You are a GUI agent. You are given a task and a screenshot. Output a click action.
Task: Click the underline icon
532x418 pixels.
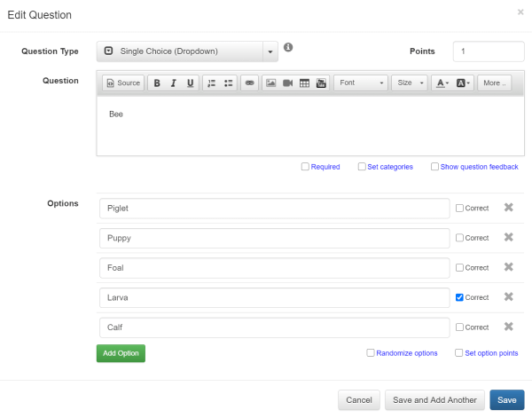tap(190, 83)
